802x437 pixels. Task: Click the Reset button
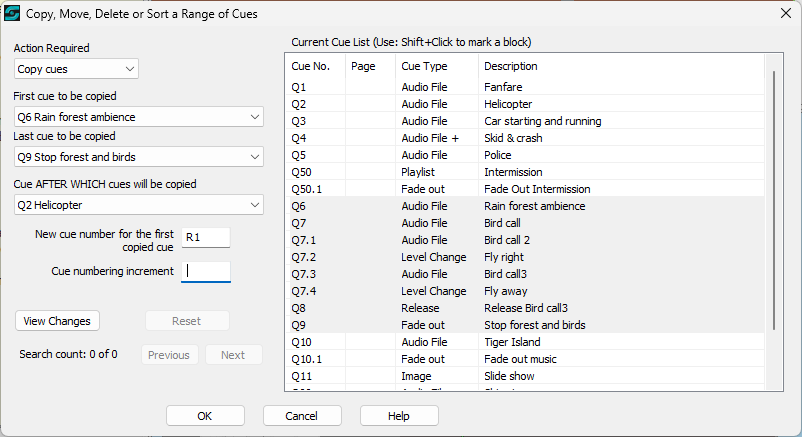pos(187,321)
